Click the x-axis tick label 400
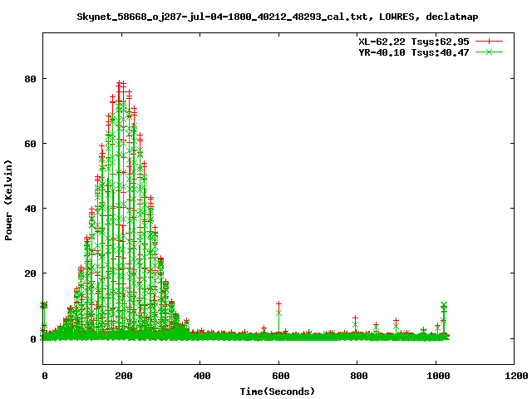 [x=202, y=376]
